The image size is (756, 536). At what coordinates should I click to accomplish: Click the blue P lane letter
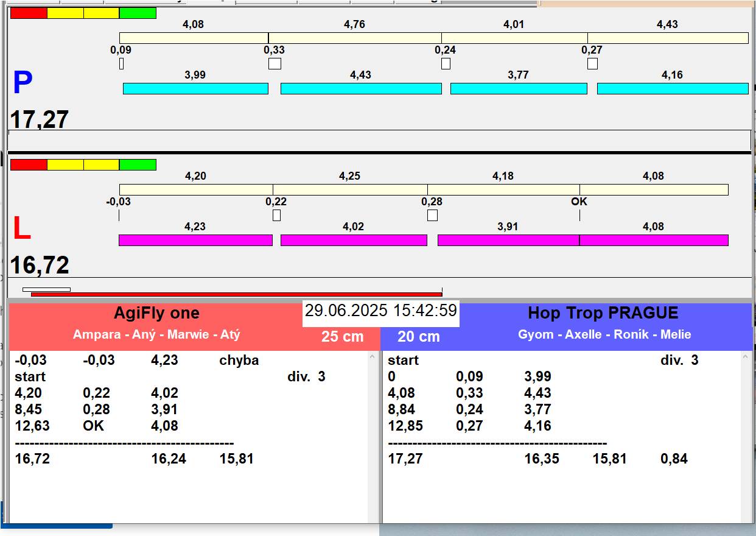tap(23, 83)
